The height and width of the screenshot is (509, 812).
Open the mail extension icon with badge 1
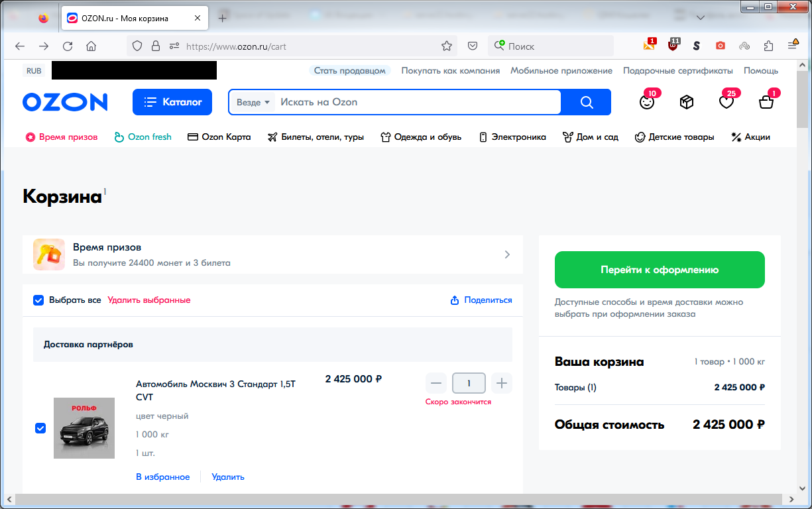click(650, 45)
